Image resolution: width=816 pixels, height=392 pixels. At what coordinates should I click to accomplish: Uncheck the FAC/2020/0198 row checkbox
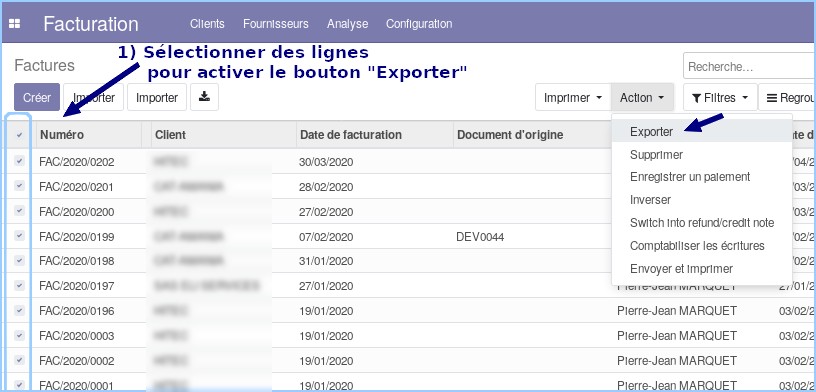point(19,260)
